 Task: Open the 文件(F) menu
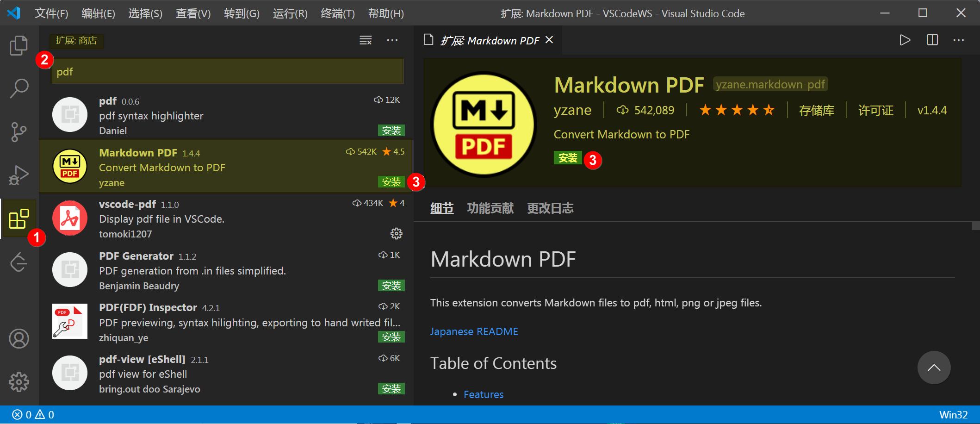click(51, 14)
